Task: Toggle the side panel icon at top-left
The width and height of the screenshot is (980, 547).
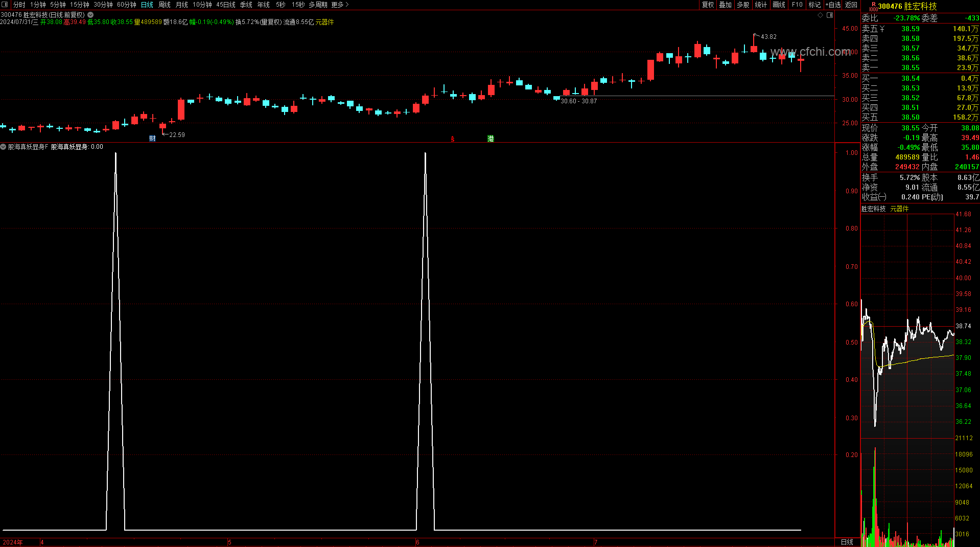Action: coord(5,5)
